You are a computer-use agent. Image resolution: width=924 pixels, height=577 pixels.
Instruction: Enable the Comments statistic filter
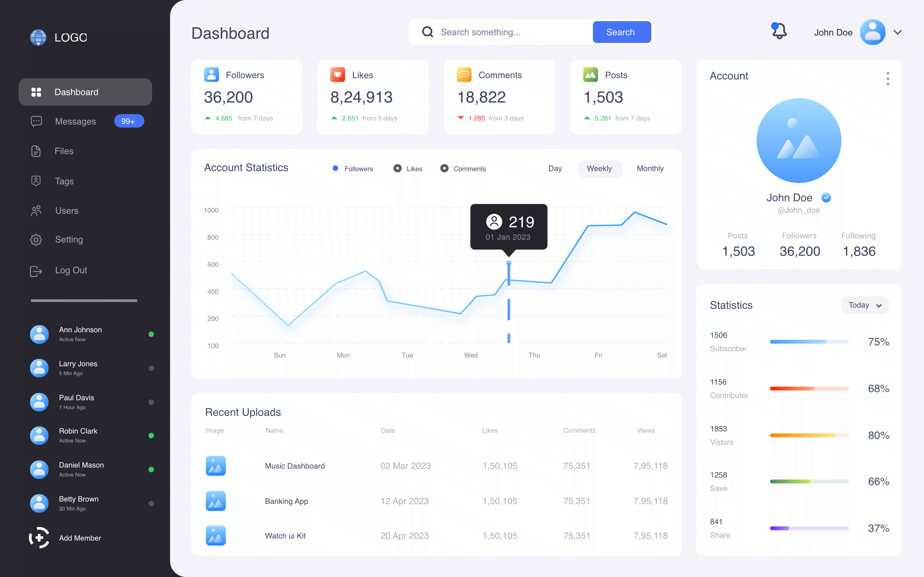point(444,168)
